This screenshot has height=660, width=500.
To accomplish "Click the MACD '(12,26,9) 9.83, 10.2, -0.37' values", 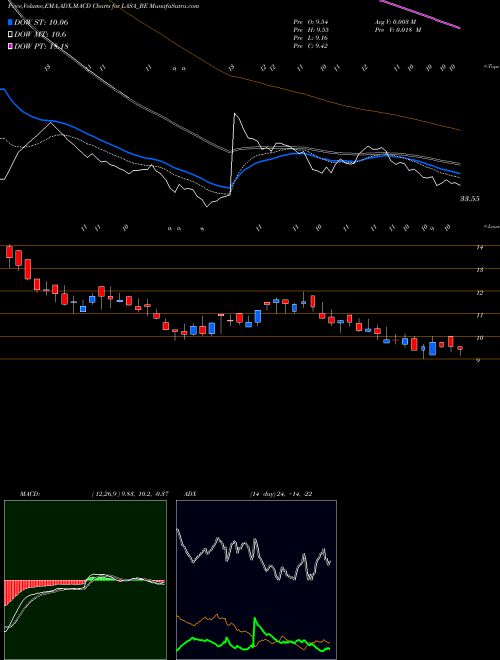I will click(x=130, y=494).
